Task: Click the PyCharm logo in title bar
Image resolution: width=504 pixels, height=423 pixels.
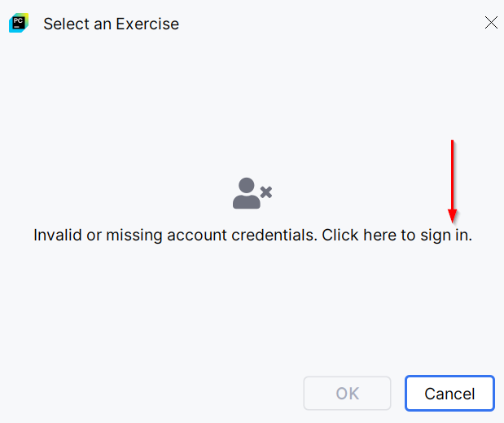Action: (x=19, y=23)
